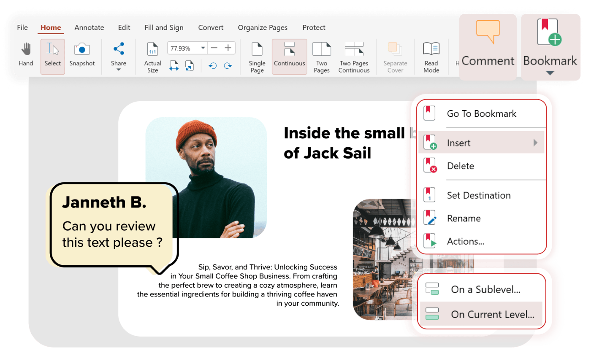Zoom in with plus button
Viewport: 591px width, 364px height.
[x=228, y=48]
